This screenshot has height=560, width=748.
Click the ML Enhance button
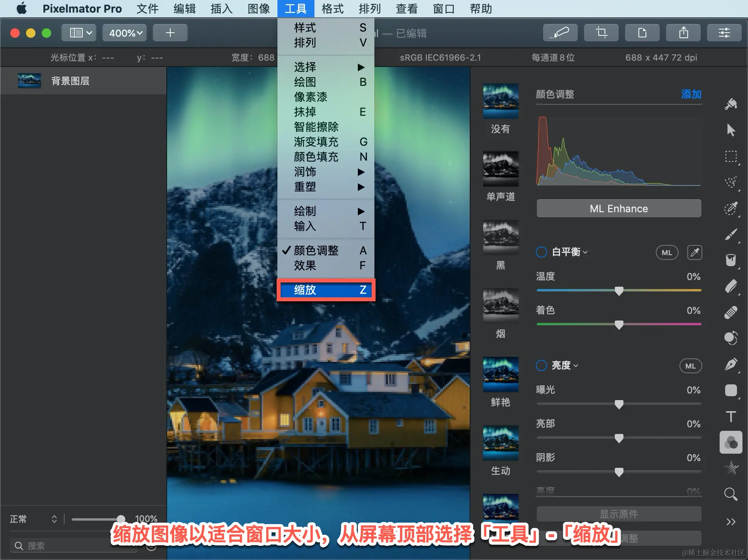point(619,208)
